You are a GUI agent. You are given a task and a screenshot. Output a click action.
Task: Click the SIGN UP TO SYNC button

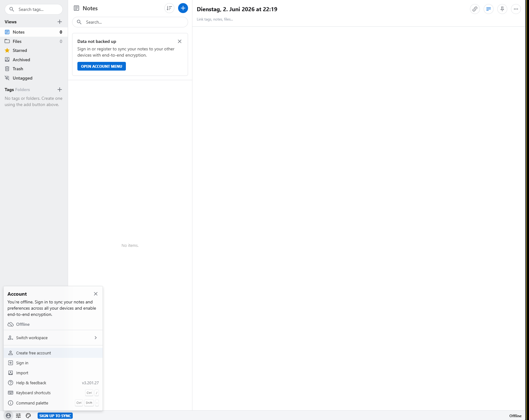[x=55, y=416]
